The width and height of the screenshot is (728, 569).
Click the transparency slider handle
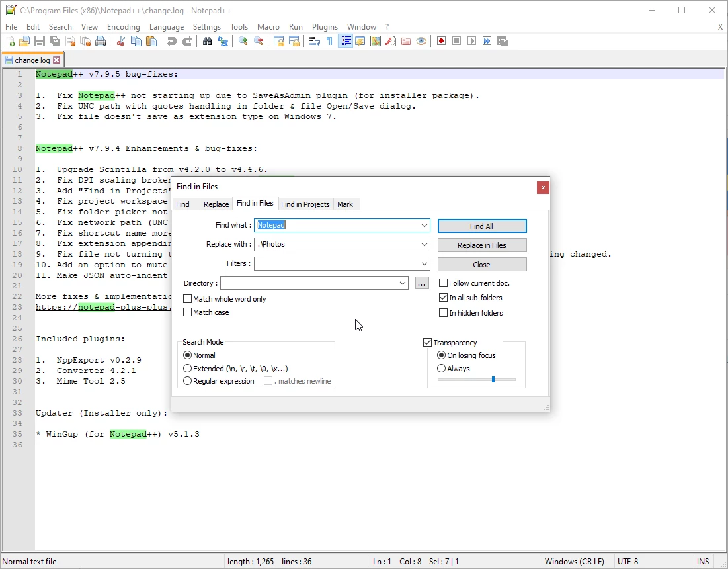click(493, 380)
